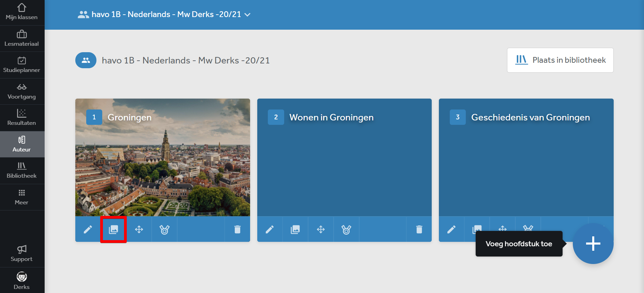Expand the class selector dropdown chevron
The width and height of the screenshot is (644, 293).
pos(248,15)
